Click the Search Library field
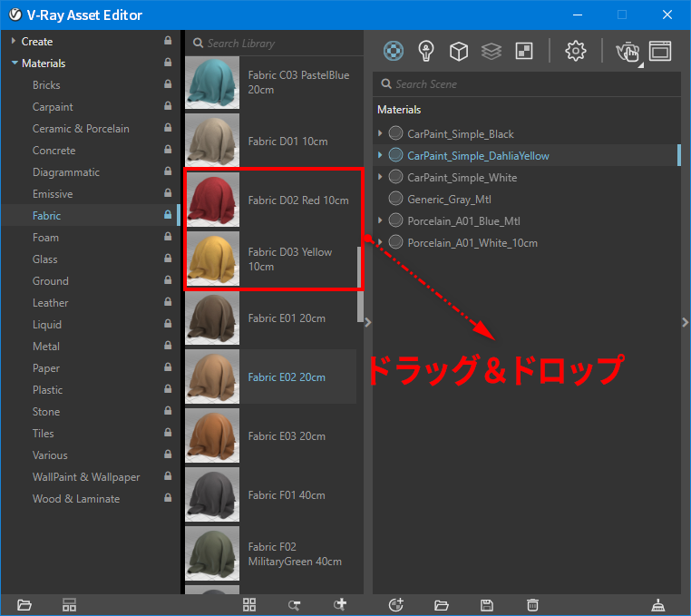Viewport: 691px width, 616px height. tap(274, 44)
